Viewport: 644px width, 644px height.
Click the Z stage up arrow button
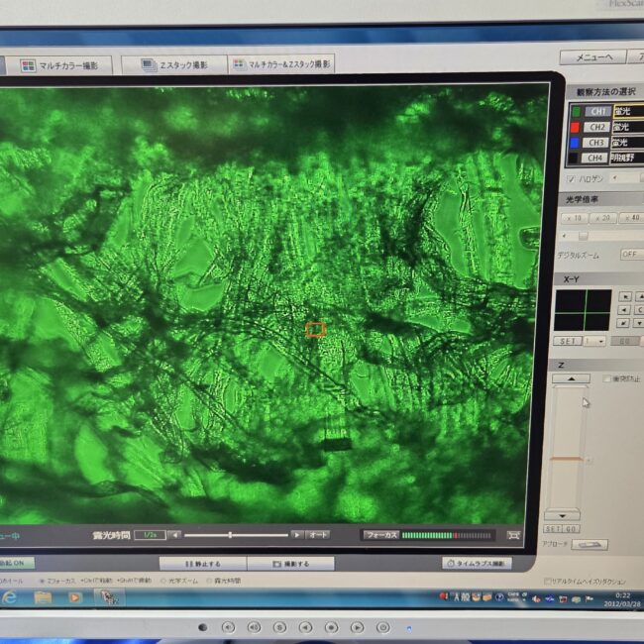point(571,378)
